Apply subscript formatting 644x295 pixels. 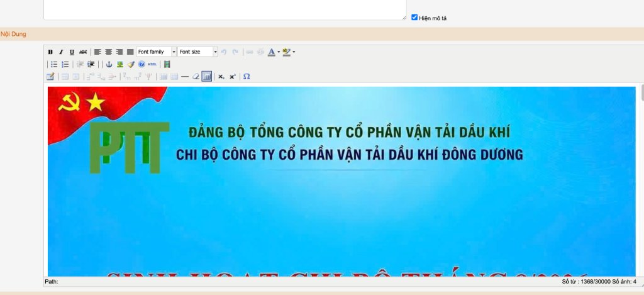pos(221,76)
